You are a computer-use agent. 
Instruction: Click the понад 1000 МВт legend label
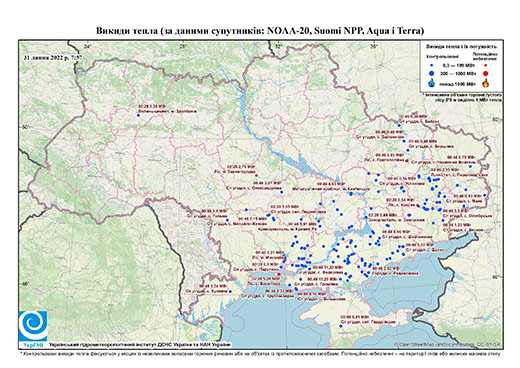click(457, 83)
